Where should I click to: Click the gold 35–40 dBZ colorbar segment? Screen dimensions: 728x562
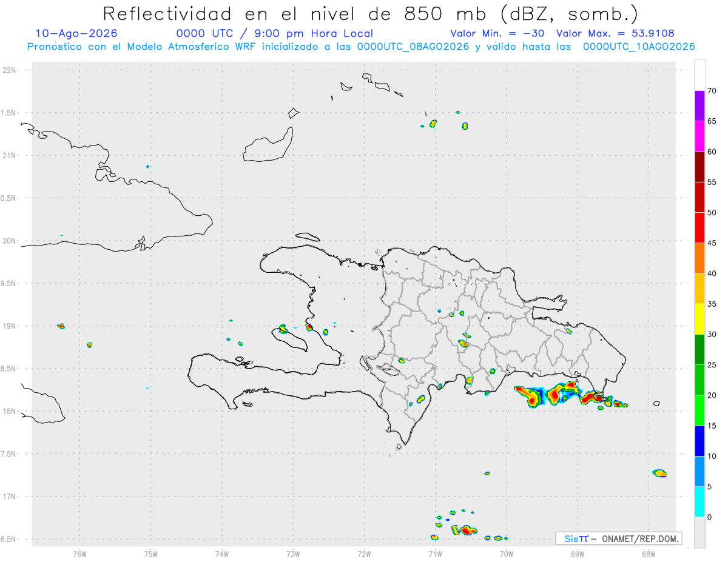coord(699,289)
